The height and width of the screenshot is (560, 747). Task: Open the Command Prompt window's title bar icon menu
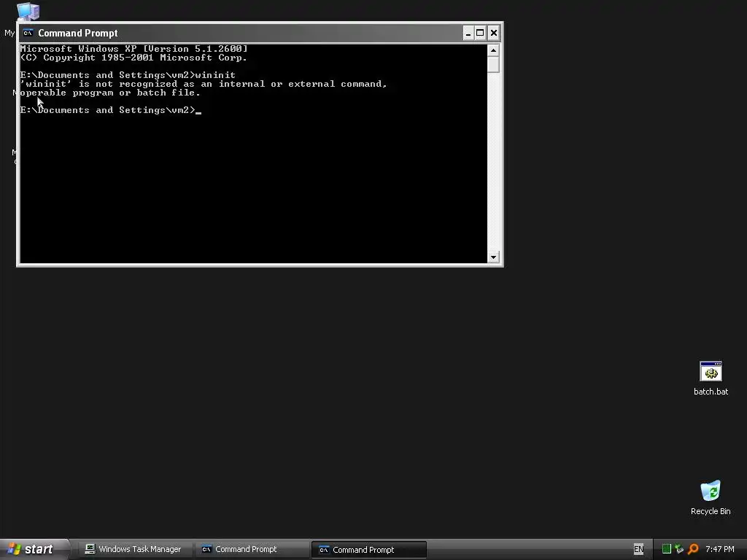[28, 33]
